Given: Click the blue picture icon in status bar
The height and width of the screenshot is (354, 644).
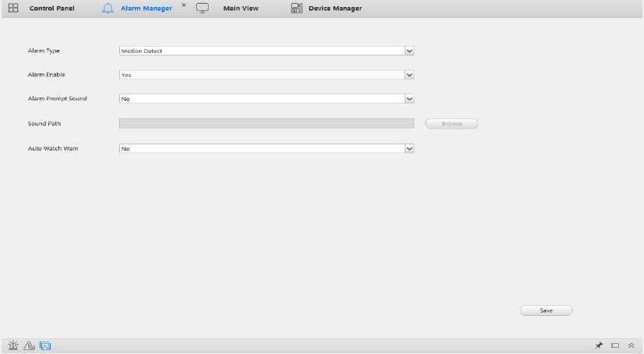Looking at the screenshot, I should pyautogui.click(x=45, y=345).
